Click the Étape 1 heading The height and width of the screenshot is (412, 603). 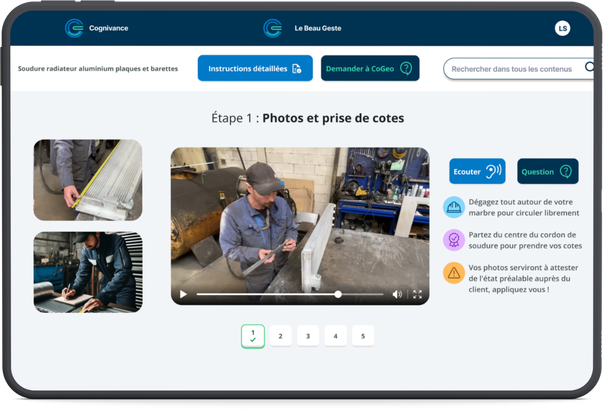tap(308, 118)
